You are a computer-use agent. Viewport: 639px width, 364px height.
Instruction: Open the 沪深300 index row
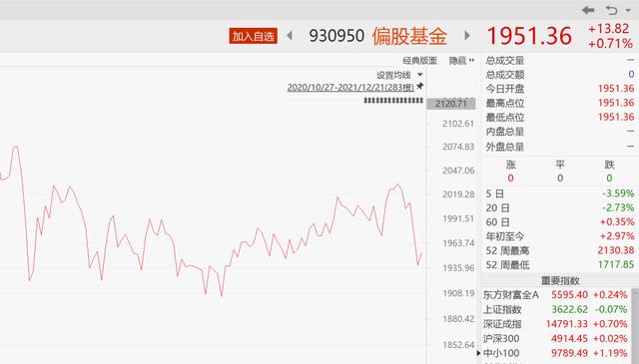(x=555, y=339)
